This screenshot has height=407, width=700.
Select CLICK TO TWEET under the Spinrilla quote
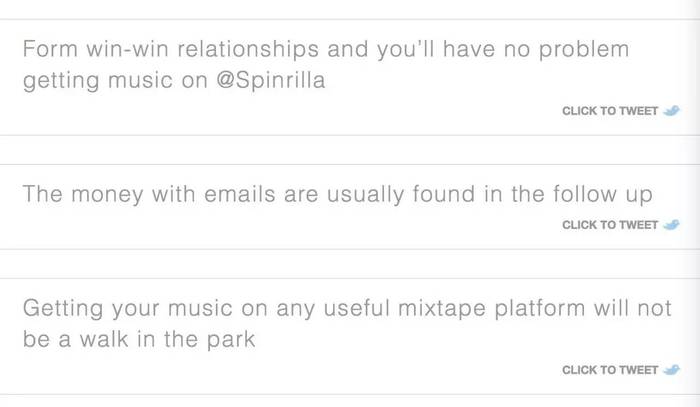pyautogui.click(x=610, y=111)
